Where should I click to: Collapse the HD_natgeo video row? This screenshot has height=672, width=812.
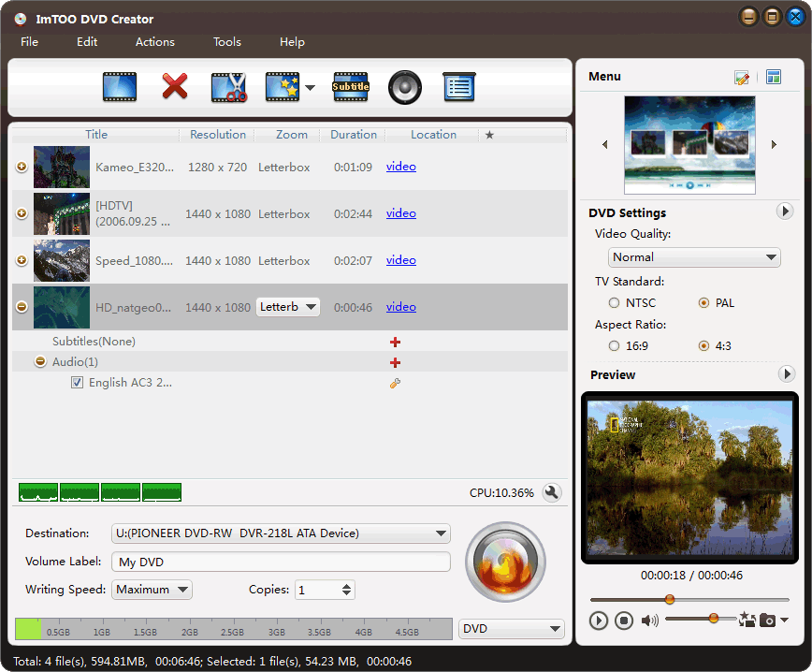pos(22,307)
